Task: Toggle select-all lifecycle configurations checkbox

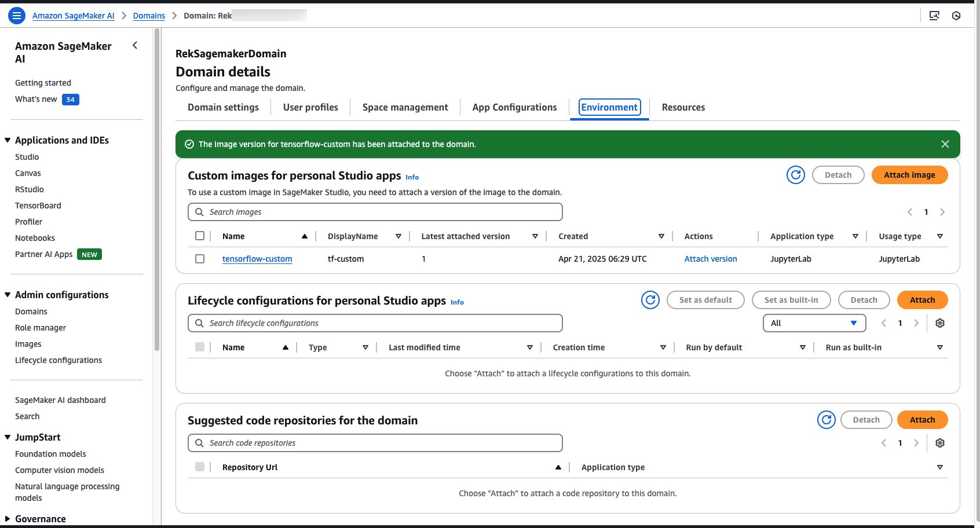Action: click(200, 347)
